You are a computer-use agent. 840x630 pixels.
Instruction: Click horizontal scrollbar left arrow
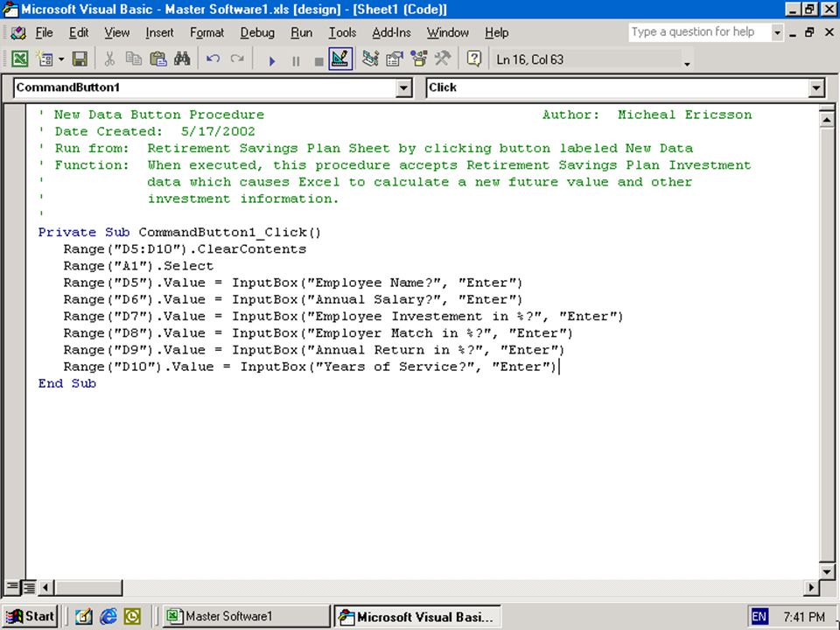coord(45,588)
